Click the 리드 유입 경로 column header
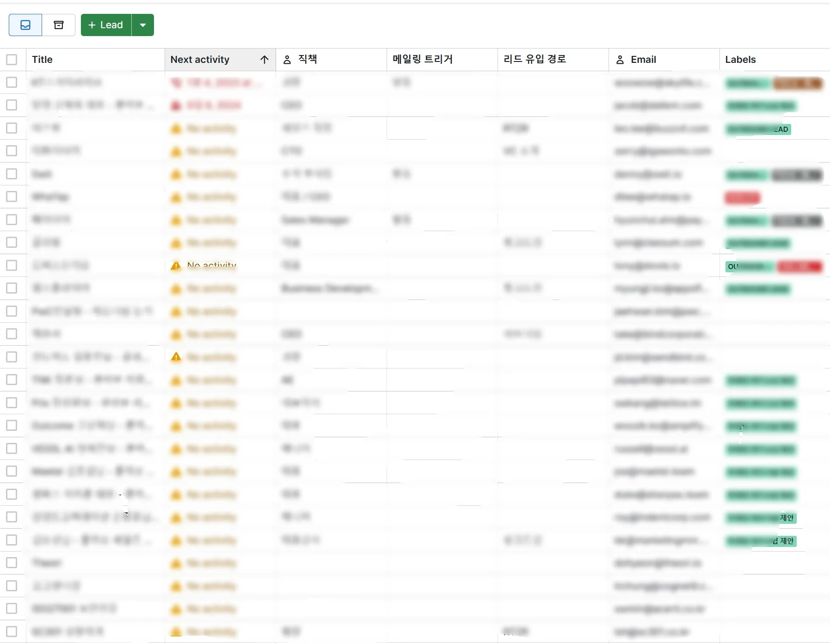Viewport: 830px width, 644px height. click(535, 60)
